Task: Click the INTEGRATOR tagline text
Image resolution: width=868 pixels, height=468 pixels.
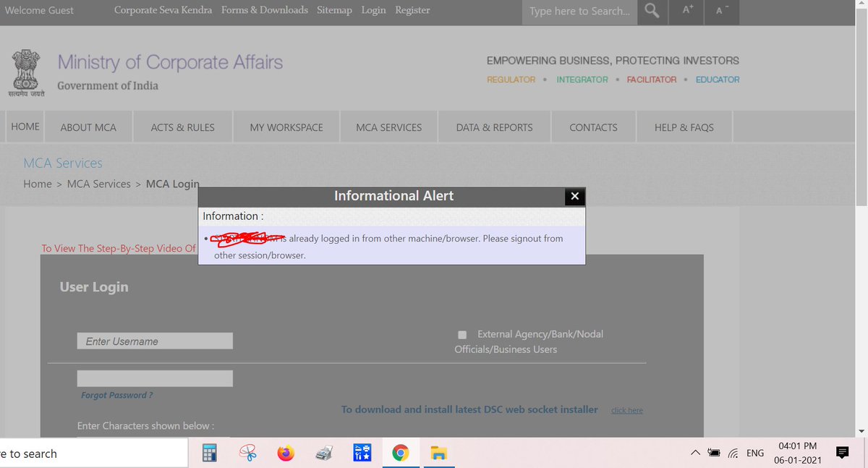Action: pyautogui.click(x=582, y=80)
